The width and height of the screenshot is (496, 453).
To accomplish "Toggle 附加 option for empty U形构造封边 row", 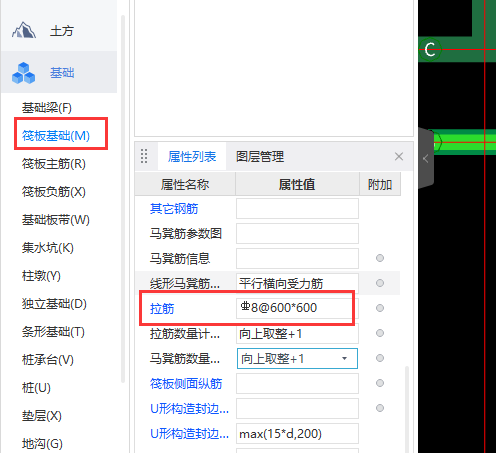I will tap(380, 408).
